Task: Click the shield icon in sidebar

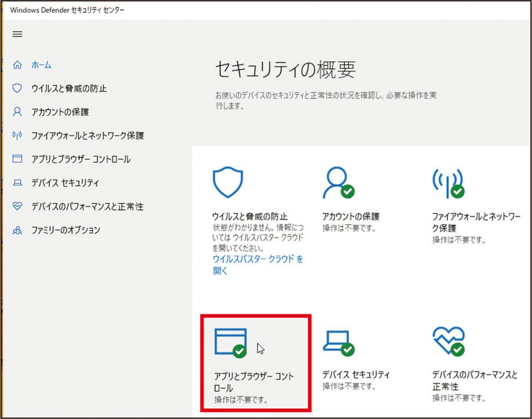Action: [17, 88]
